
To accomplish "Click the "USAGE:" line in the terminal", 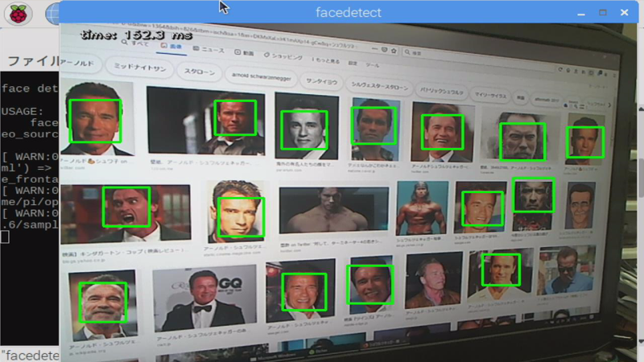I will pyautogui.click(x=23, y=112).
